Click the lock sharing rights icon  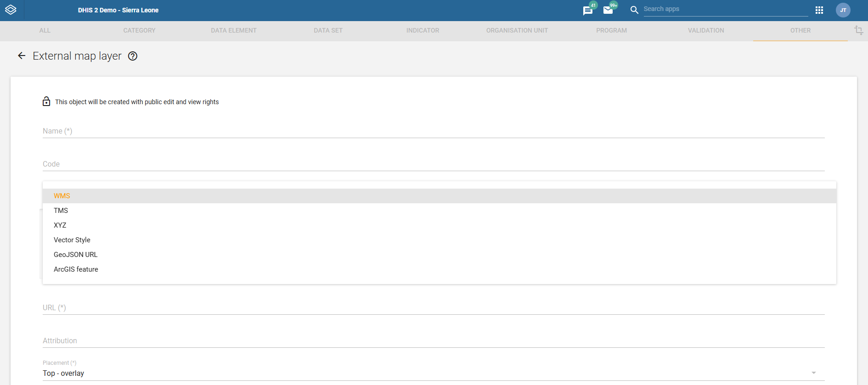(x=46, y=101)
